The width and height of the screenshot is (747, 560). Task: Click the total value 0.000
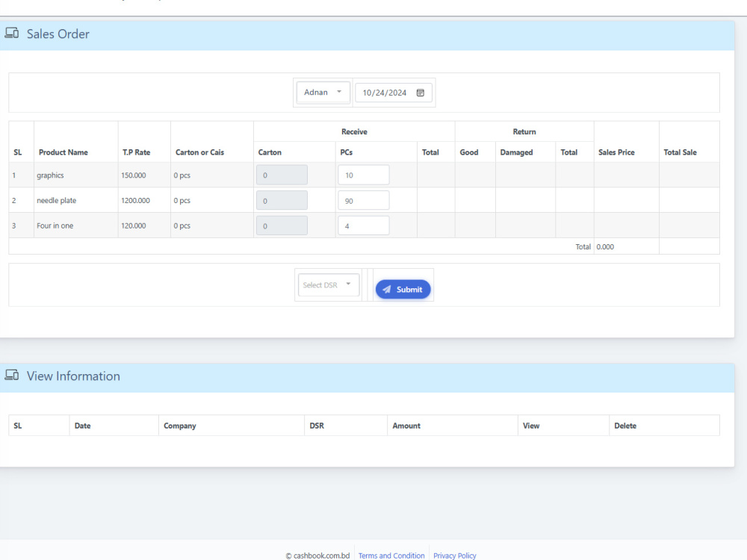click(x=605, y=246)
